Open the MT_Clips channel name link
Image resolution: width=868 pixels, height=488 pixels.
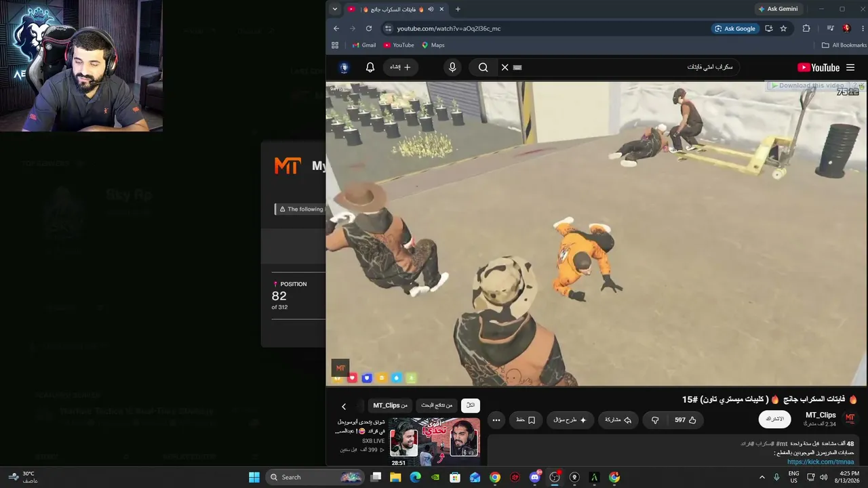pos(821,415)
